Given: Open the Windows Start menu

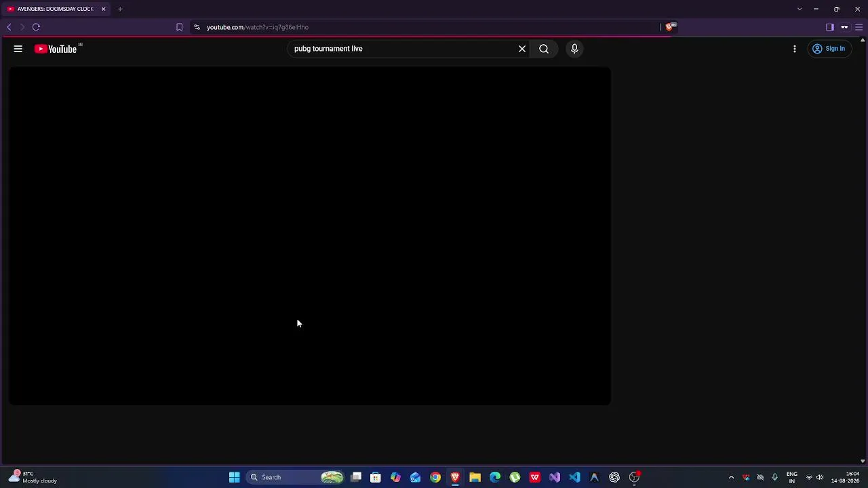Looking at the screenshot, I should [234, 477].
